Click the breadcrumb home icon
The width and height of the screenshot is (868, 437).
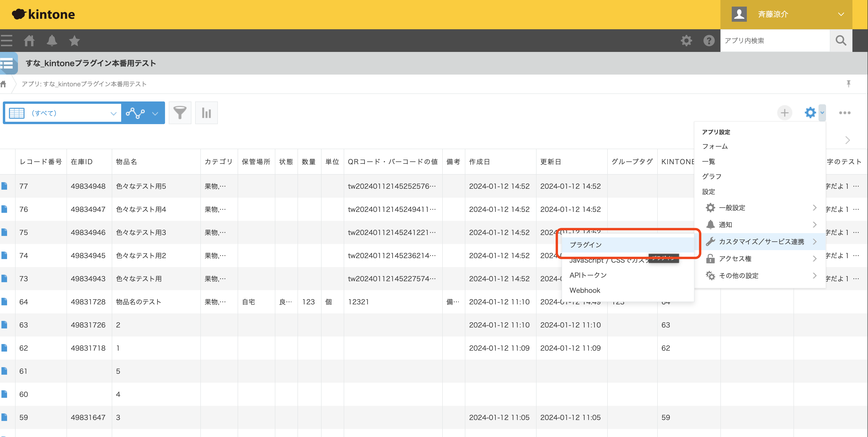click(3, 84)
